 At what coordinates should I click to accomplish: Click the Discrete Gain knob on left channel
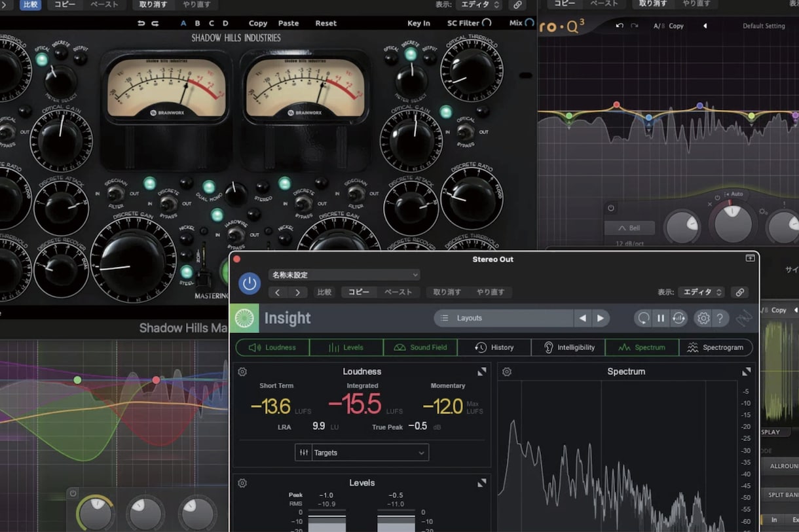coord(133,260)
